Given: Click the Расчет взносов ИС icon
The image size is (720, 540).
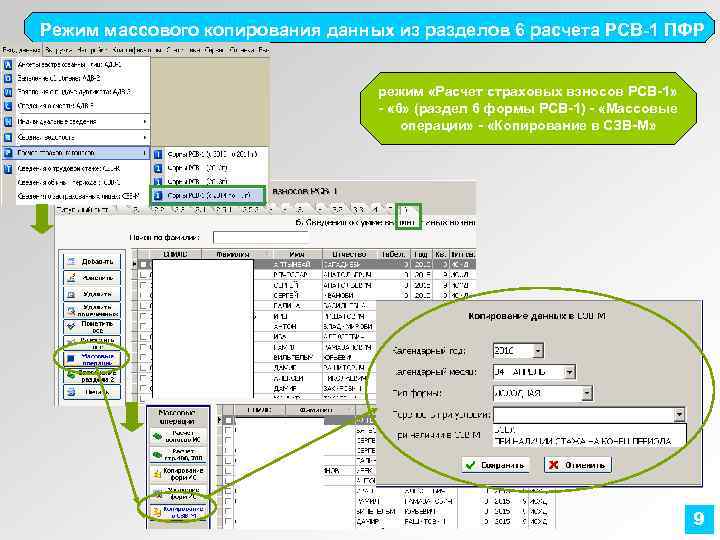Looking at the screenshot, I should tap(158, 436).
